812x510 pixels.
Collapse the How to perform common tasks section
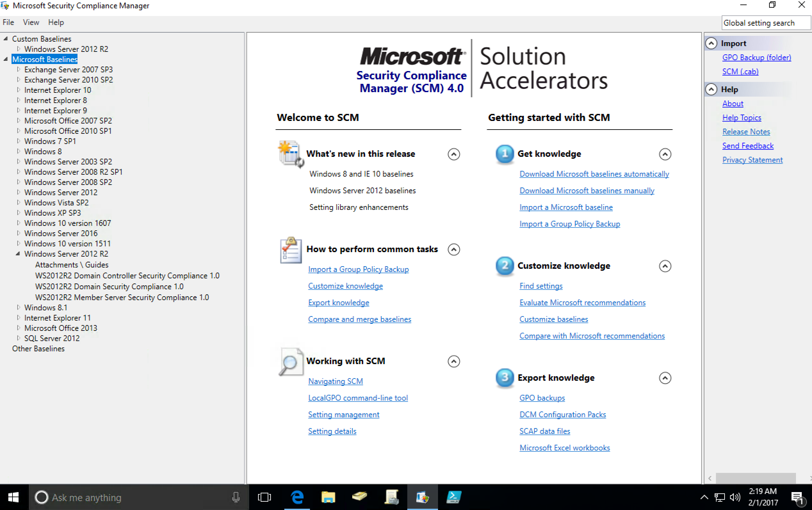tap(454, 250)
